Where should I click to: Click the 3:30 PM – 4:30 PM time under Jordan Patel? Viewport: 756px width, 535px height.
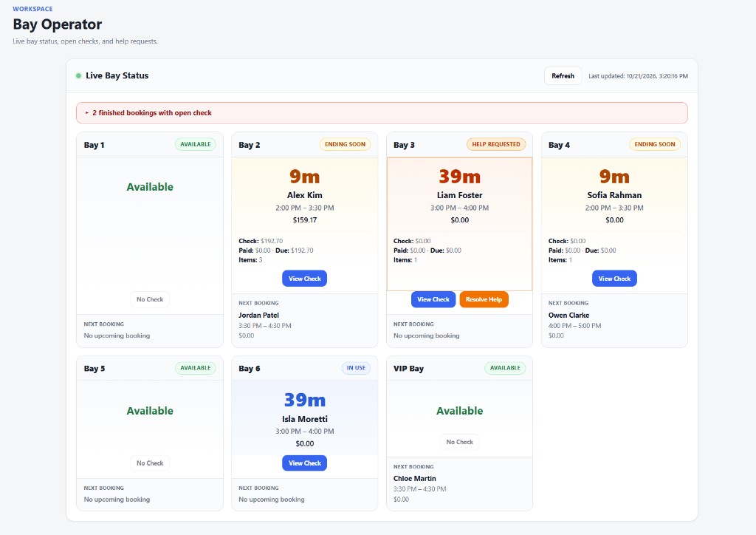(x=265, y=326)
